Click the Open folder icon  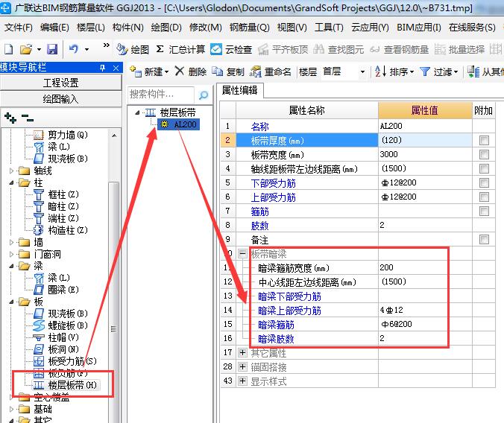[x=26, y=49]
